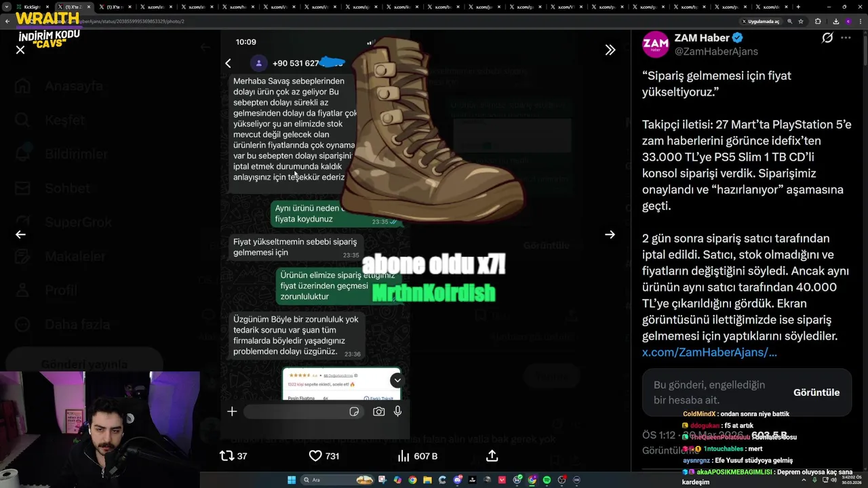Click Görüntüle on blocked account post

coord(816,392)
